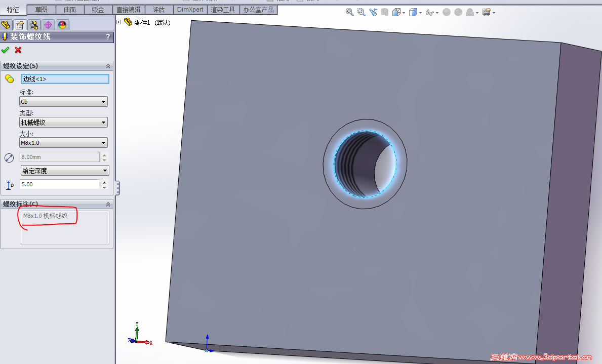Open the Apply Scene dropdown arrow
Image resolution: width=602 pixels, height=364 pixels.
[x=477, y=13]
